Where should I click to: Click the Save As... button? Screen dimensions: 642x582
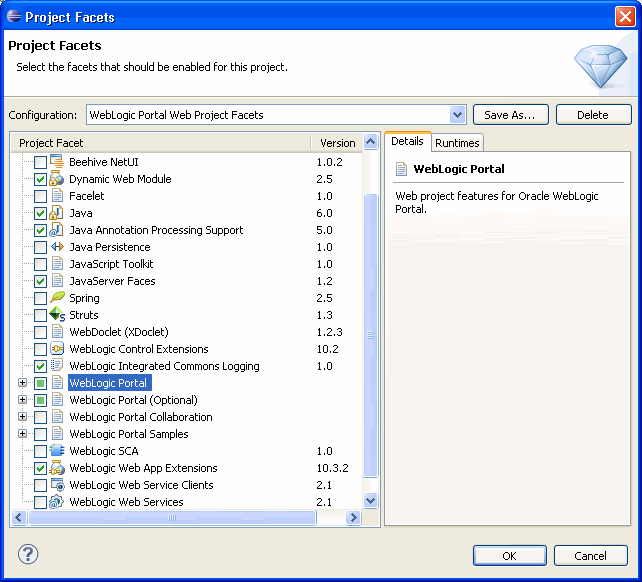(511, 115)
